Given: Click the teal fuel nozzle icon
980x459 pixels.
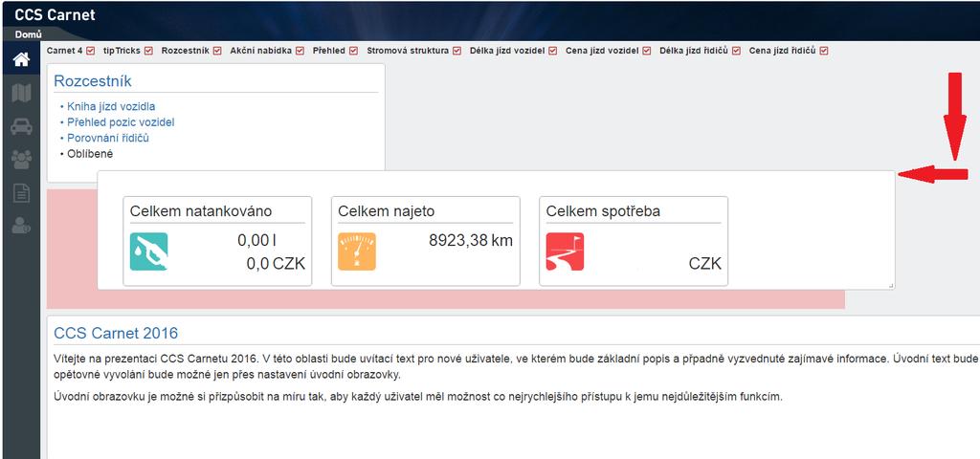Looking at the screenshot, I should click(148, 251).
